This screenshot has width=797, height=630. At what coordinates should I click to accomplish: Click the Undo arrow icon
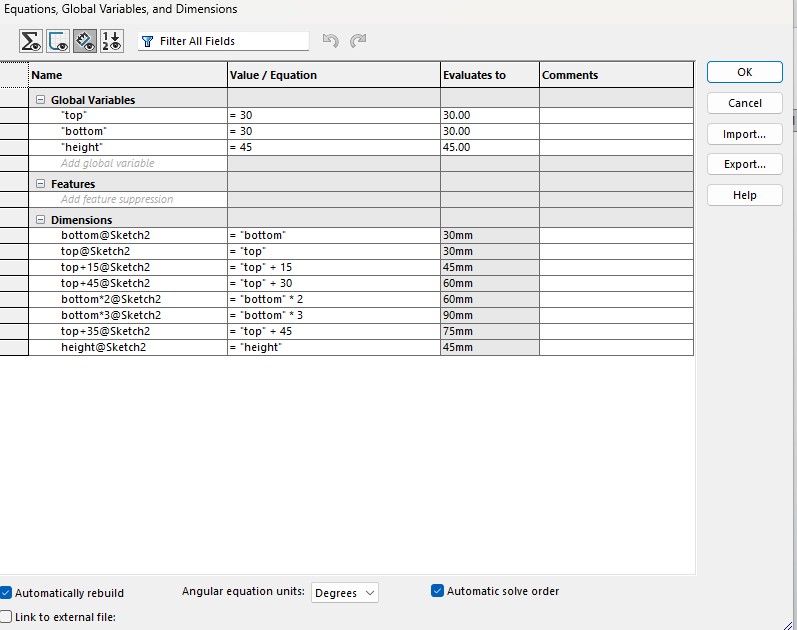[x=331, y=42]
